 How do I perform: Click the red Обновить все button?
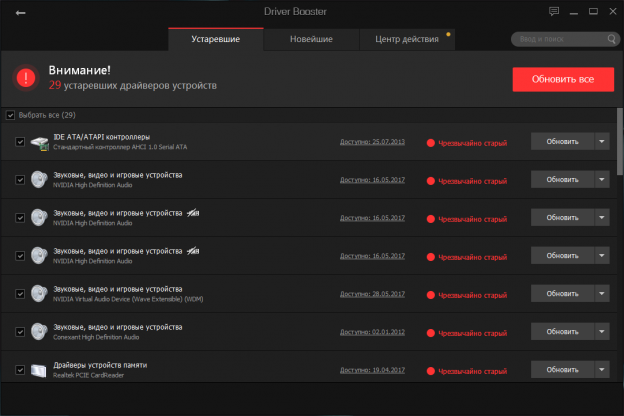click(563, 79)
